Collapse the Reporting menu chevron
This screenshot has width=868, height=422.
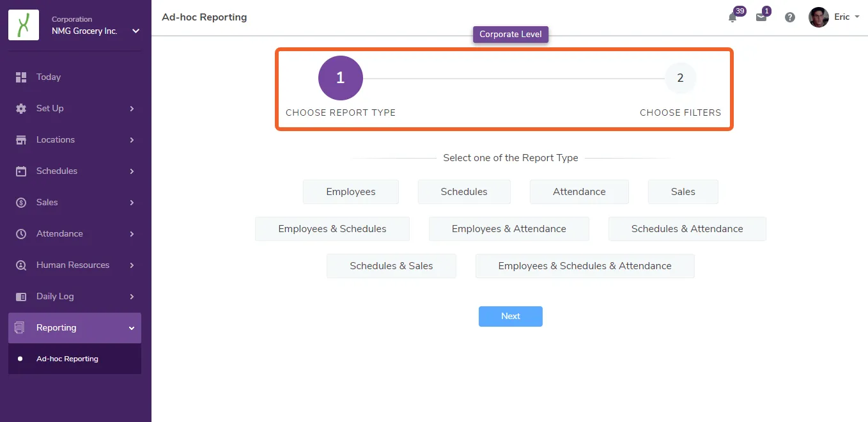click(x=132, y=328)
